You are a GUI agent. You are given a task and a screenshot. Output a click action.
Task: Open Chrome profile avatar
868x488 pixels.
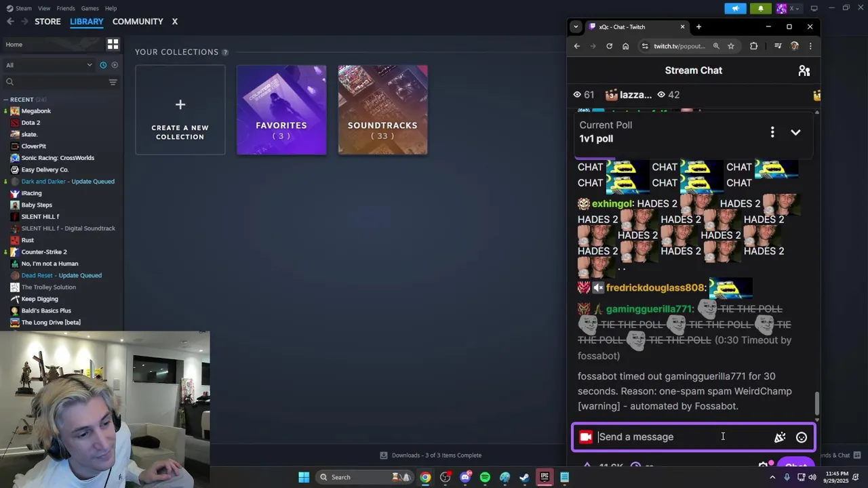[795, 46]
